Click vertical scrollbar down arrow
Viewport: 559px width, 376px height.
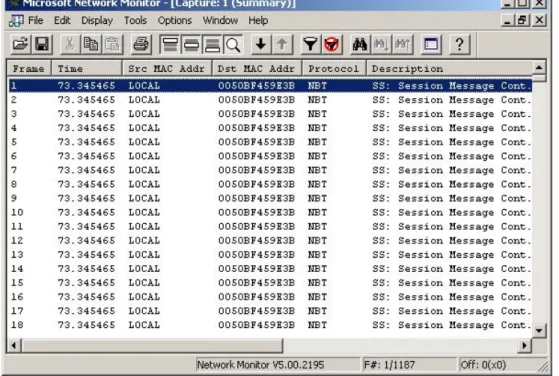click(x=539, y=331)
